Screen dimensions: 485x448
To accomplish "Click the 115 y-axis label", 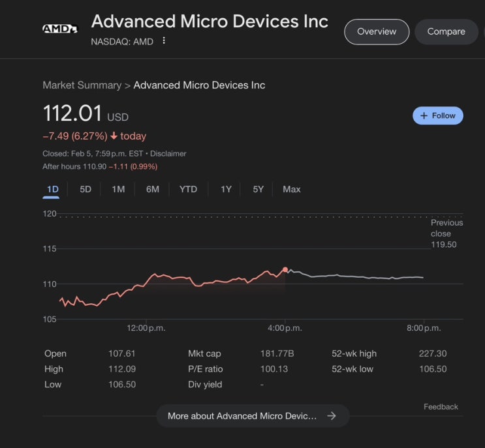I will tap(50, 248).
